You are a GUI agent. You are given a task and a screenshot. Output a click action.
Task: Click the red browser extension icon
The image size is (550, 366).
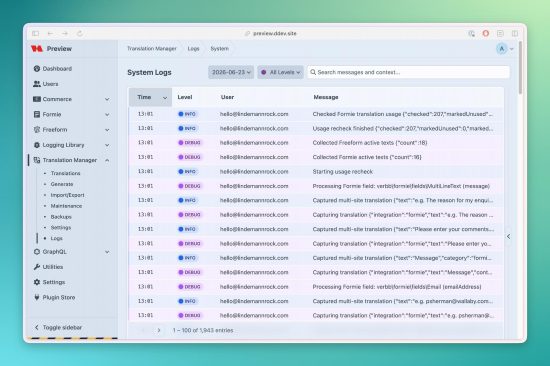486,33
